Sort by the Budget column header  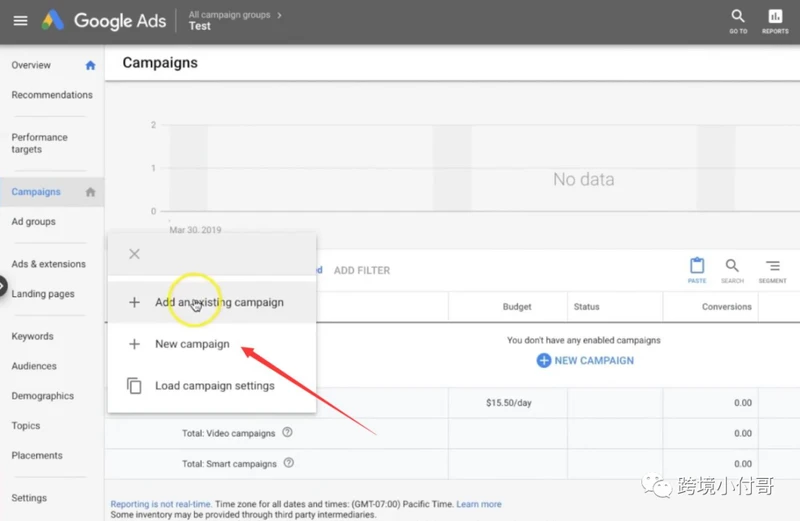click(x=517, y=307)
